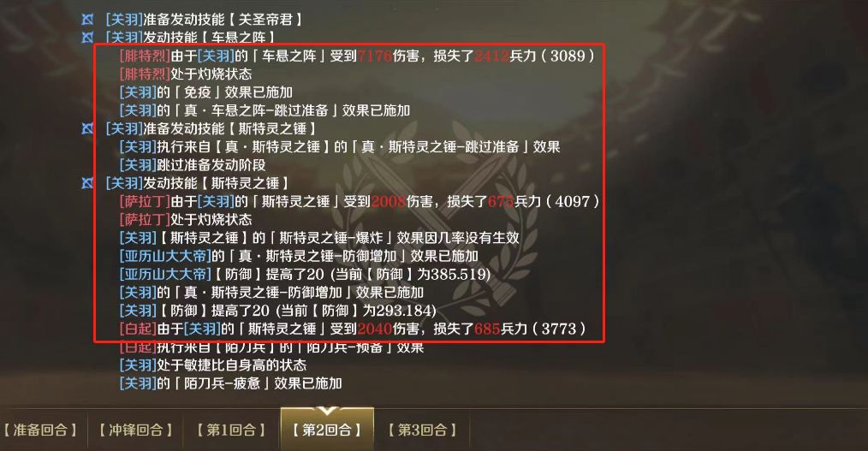Click the log line about 斯特灵之锤-爆炸 not triggering
This screenshot has height=451, width=868.
point(319,238)
